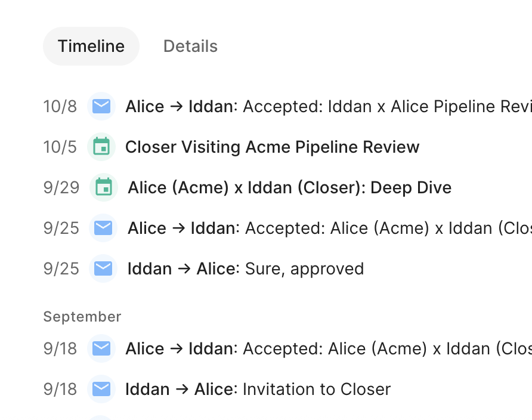Open the Closer Visiting Acme Pipeline Review event
532x420 pixels.
tap(272, 147)
